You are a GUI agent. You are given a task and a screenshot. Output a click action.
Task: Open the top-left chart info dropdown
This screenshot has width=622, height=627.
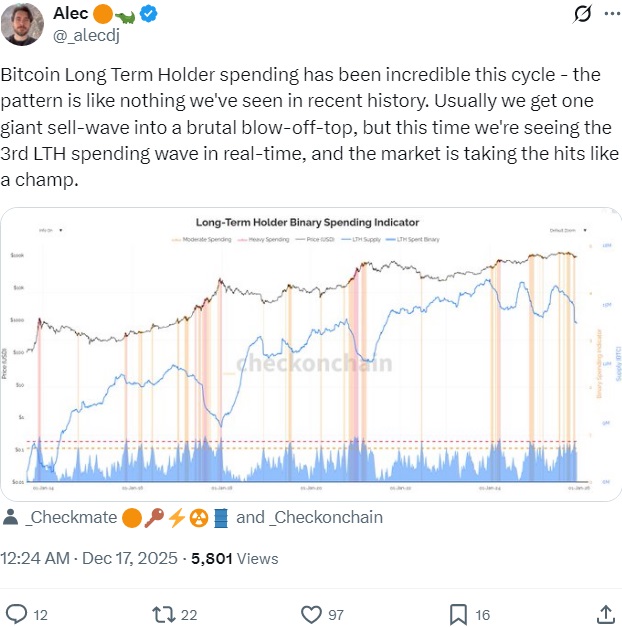pos(50,230)
